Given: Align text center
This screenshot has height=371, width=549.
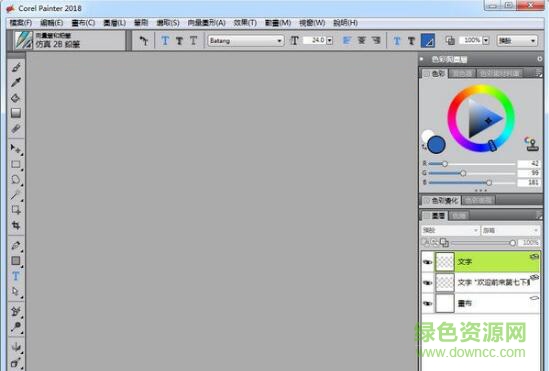Looking at the screenshot, I should [x=361, y=41].
